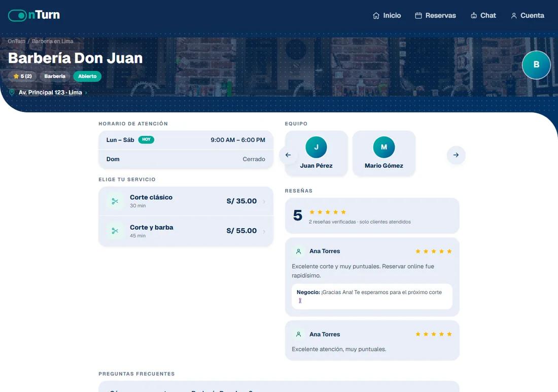This screenshot has width=558, height=392.
Task: Click the stars on the first Ana Torres review
Action: tap(433, 252)
